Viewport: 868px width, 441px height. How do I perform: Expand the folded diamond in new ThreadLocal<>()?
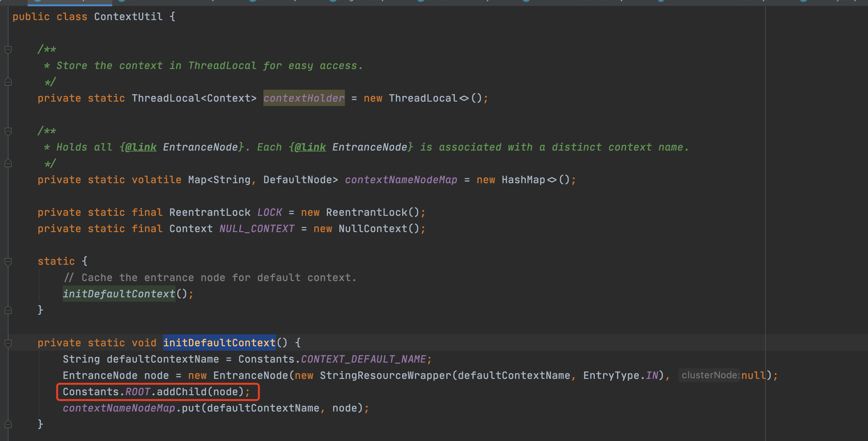click(464, 98)
